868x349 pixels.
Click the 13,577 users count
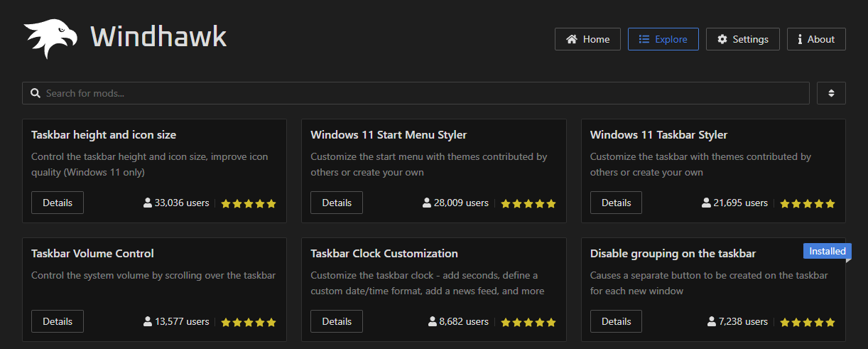coord(182,321)
